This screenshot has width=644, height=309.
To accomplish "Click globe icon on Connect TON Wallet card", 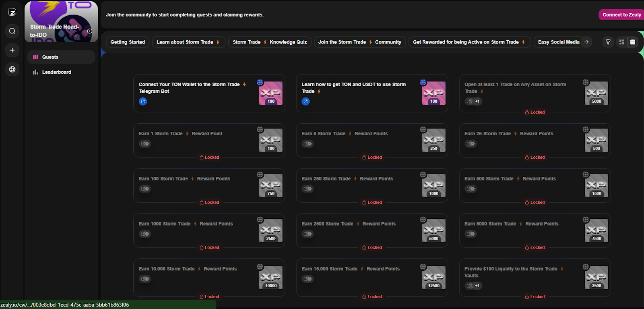I will [x=260, y=82].
